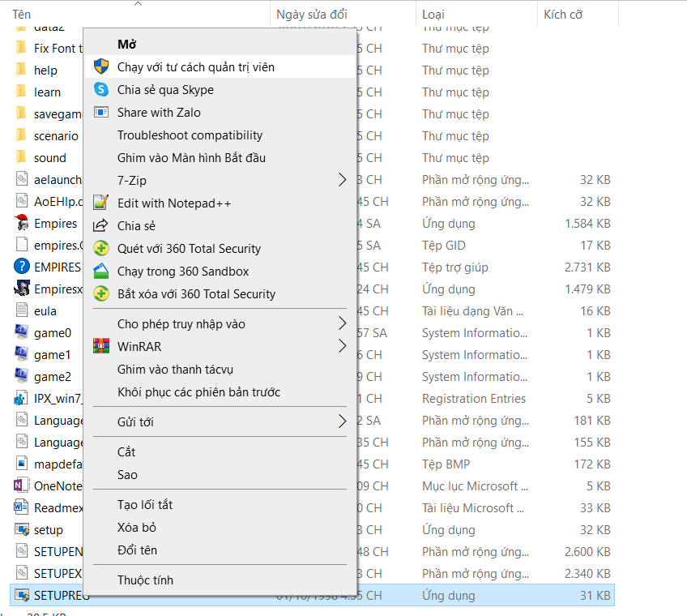Click the WinRAR books icon
Viewport: 687px width, 616px height.
click(101, 346)
